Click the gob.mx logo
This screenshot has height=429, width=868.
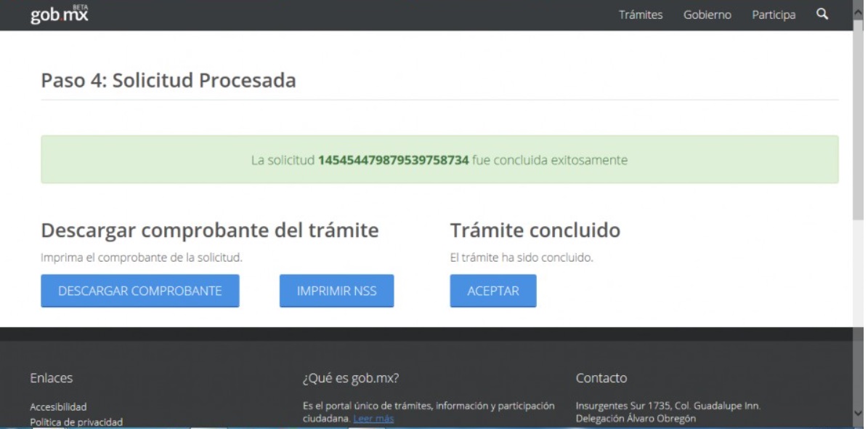coord(59,14)
